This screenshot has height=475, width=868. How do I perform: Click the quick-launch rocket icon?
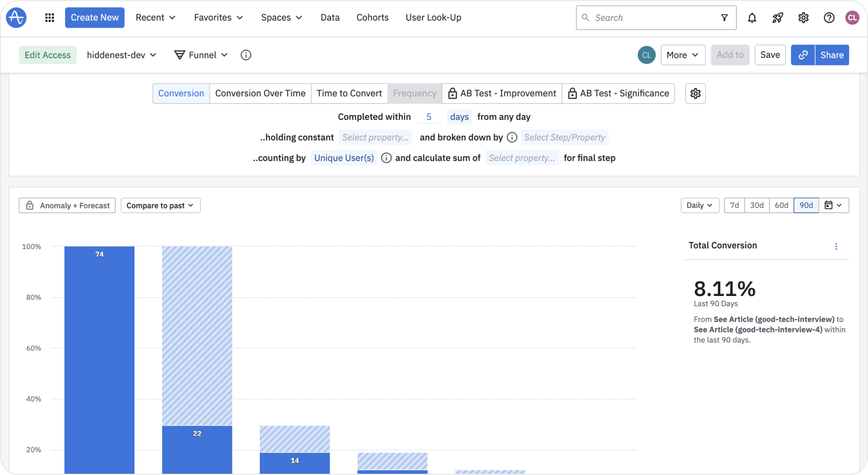(x=777, y=17)
